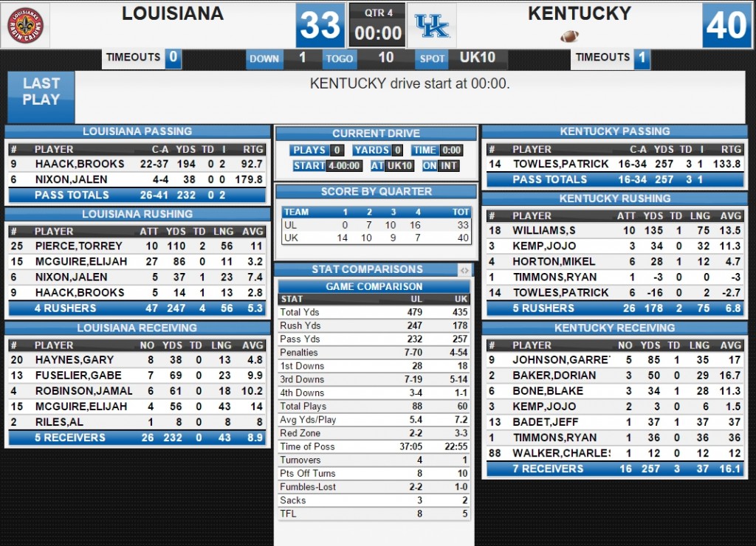Select Towles, Patrick passing row
This screenshot has width=756, height=546.
click(615, 164)
